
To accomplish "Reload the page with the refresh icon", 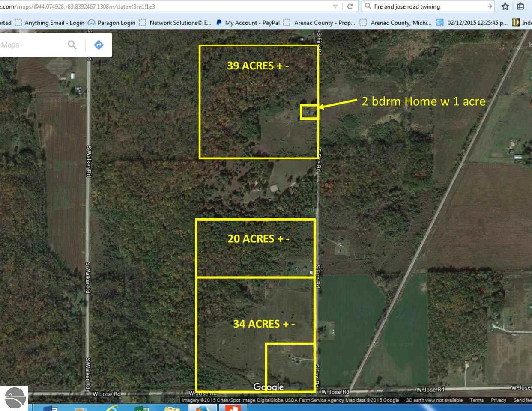I will [x=350, y=6].
